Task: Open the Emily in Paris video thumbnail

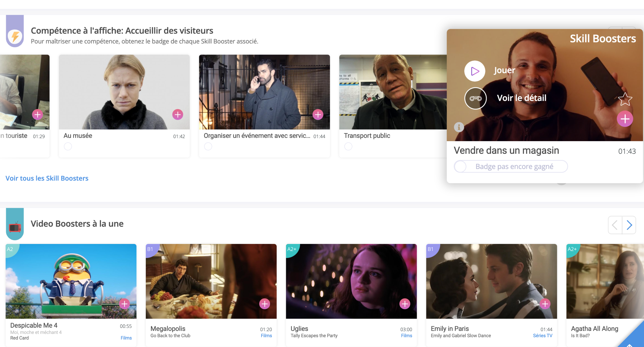Action: (491, 281)
